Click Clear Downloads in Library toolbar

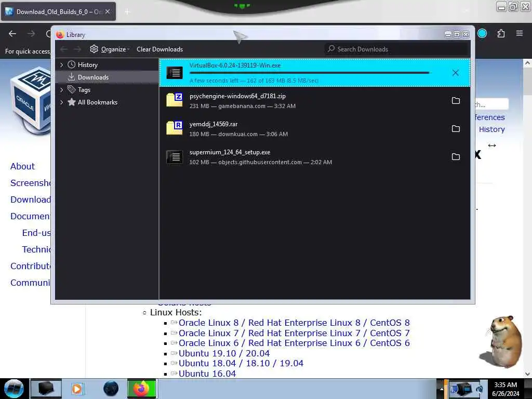click(159, 49)
